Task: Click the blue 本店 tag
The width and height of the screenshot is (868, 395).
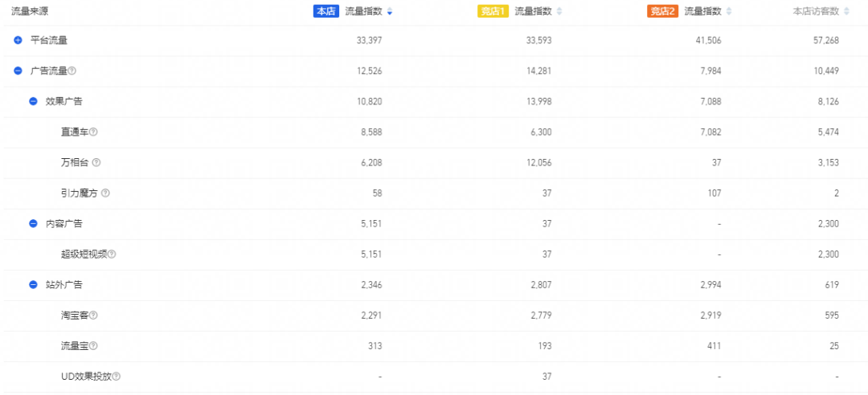Action: (325, 11)
